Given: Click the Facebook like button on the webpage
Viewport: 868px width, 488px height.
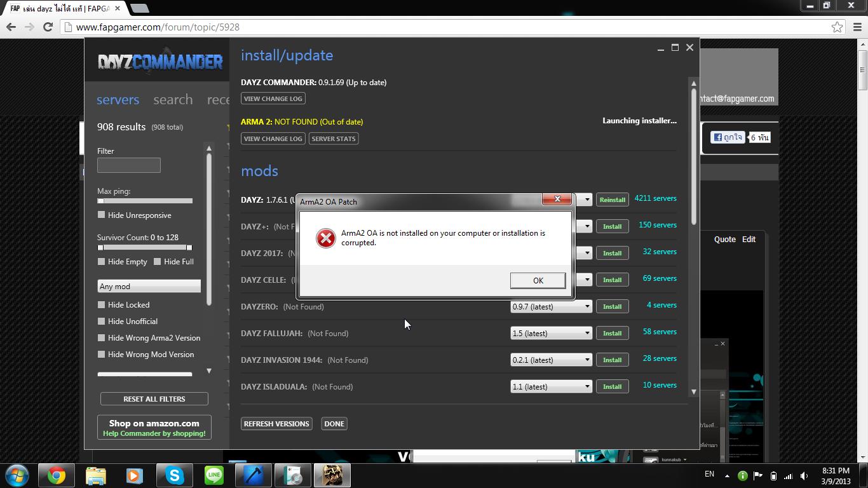Looking at the screenshot, I should 728,137.
